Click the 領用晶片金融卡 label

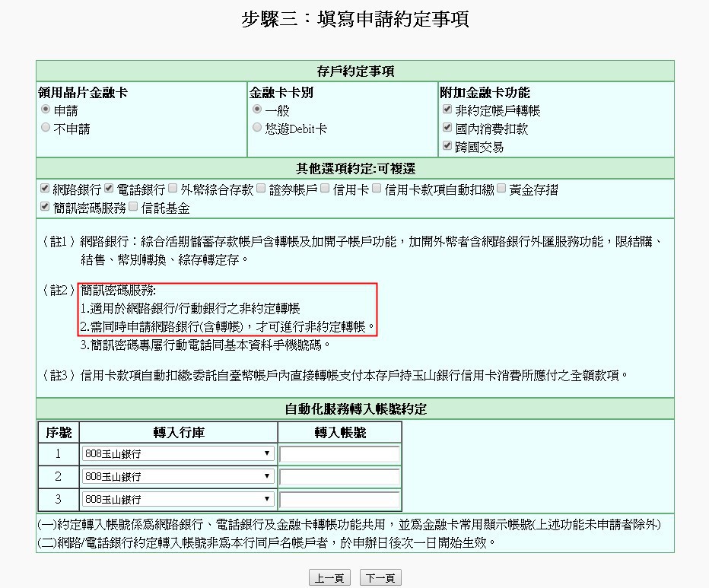coord(83,93)
